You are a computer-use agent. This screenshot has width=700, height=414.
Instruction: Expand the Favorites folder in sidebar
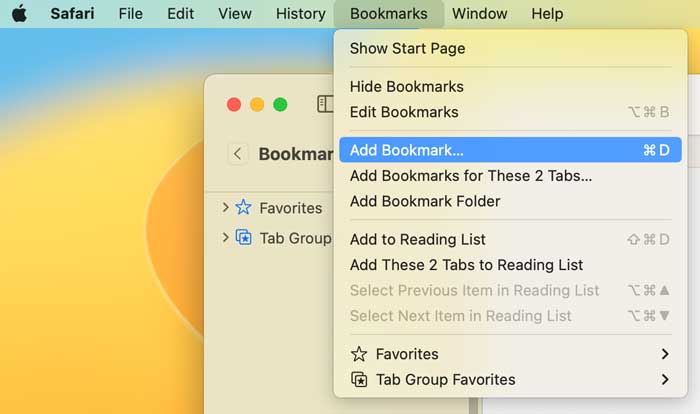[226, 208]
